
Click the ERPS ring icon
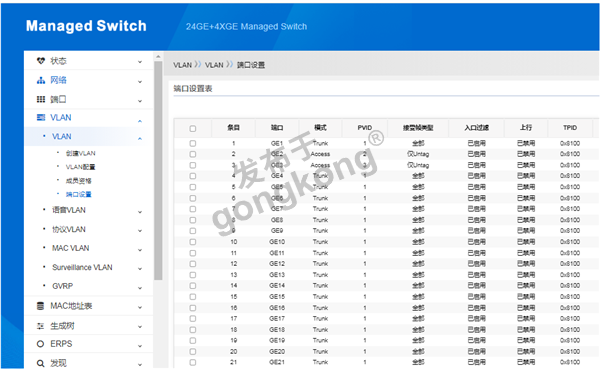coord(41,344)
